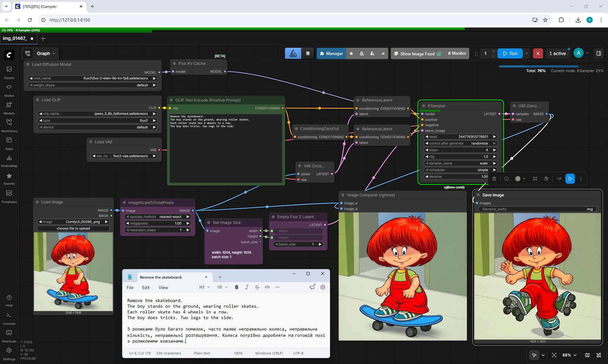The height and width of the screenshot is (364, 608).
Task: Open the Nodes library panel
Action: 9,90
